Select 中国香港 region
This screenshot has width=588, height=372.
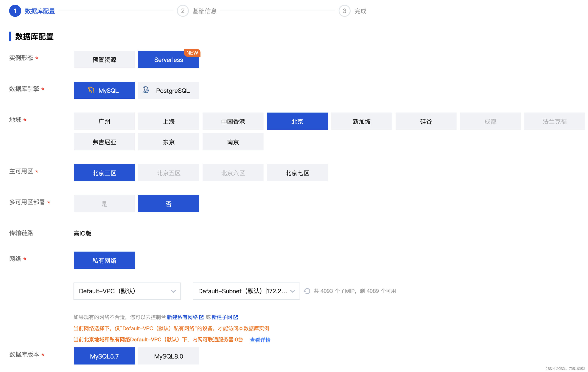pos(233,121)
